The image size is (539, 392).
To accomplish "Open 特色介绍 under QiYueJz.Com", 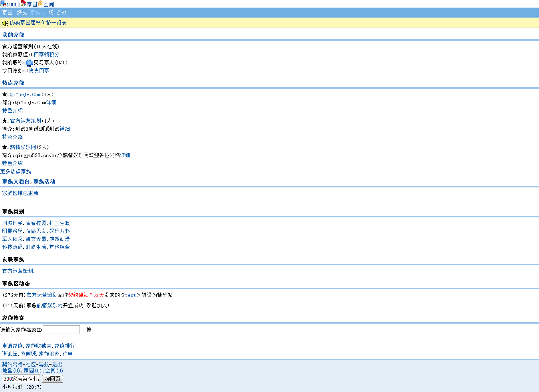I will coord(12,111).
